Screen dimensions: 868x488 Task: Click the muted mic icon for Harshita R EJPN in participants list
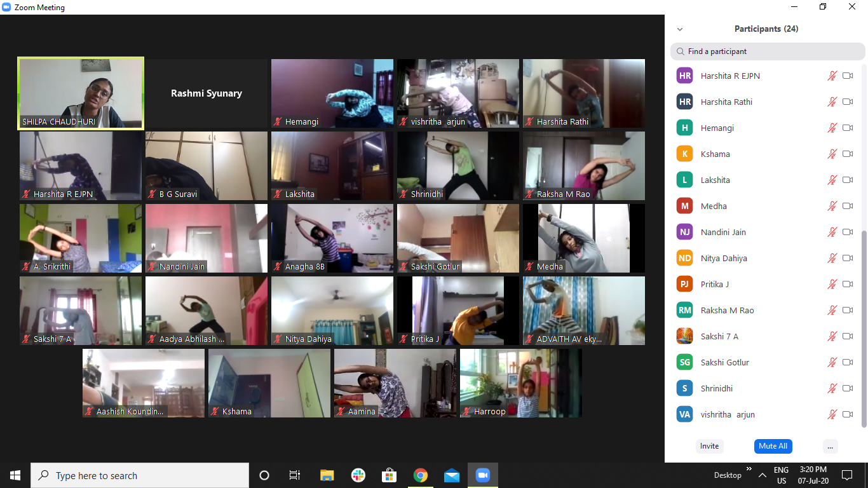pyautogui.click(x=832, y=76)
